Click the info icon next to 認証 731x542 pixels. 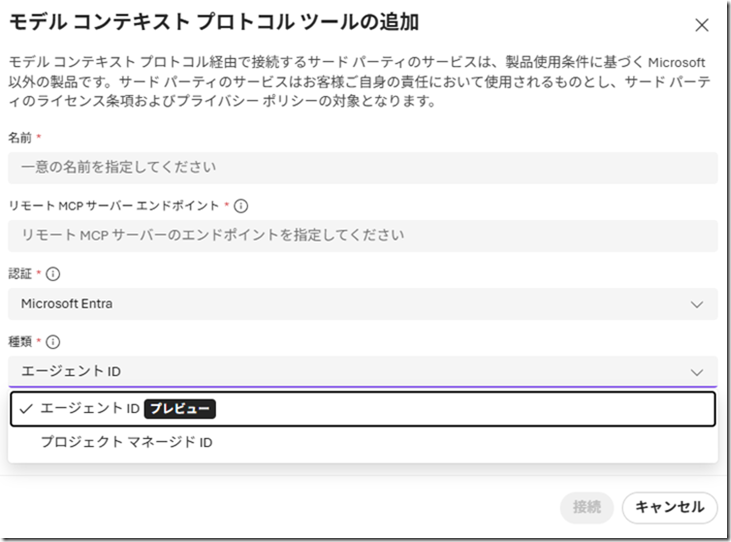pyautogui.click(x=54, y=273)
